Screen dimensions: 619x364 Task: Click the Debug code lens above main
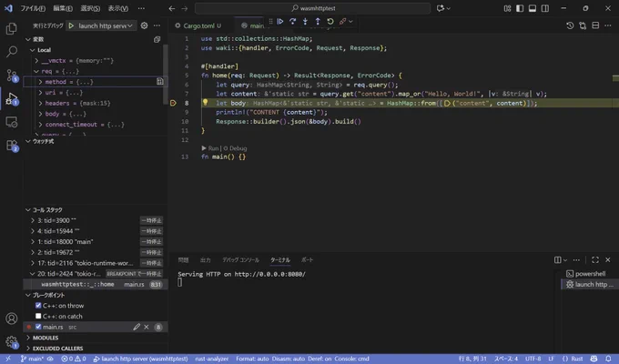tap(235, 148)
